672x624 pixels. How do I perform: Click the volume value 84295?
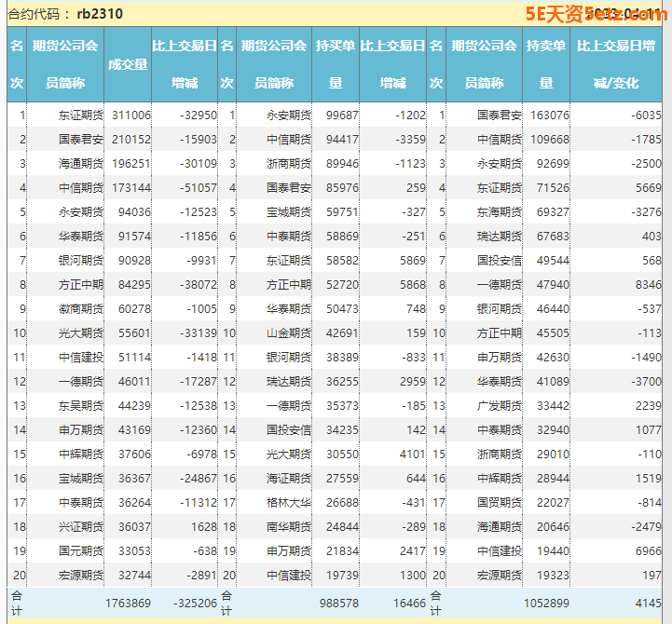(x=134, y=284)
